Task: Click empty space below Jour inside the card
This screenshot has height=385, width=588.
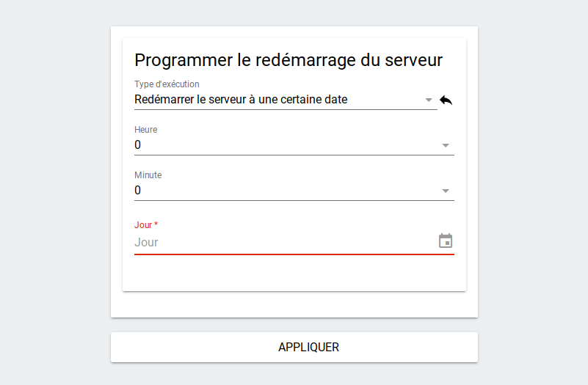Action: point(294,274)
